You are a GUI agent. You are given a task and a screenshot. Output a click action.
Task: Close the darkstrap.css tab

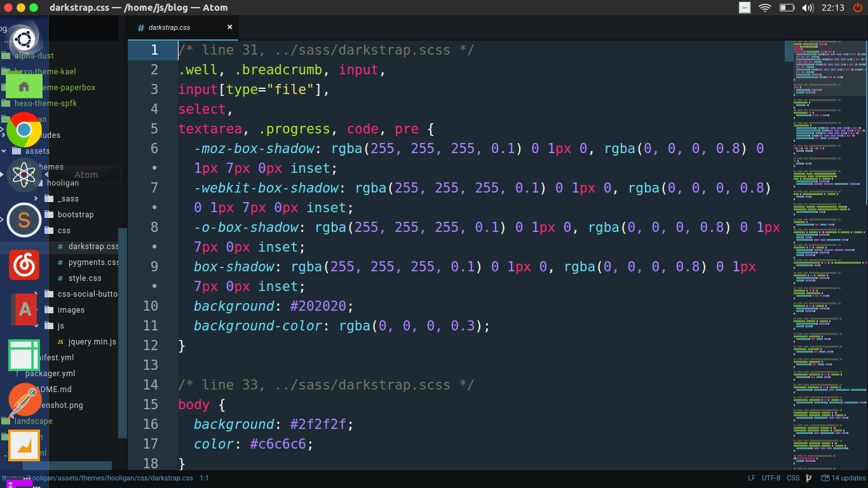[x=230, y=27]
